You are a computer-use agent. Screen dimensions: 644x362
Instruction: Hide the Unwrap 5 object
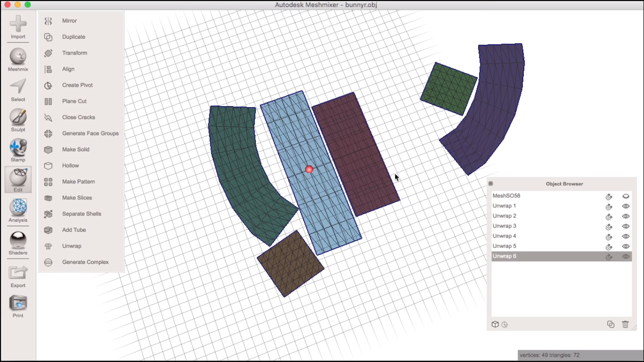click(x=626, y=247)
